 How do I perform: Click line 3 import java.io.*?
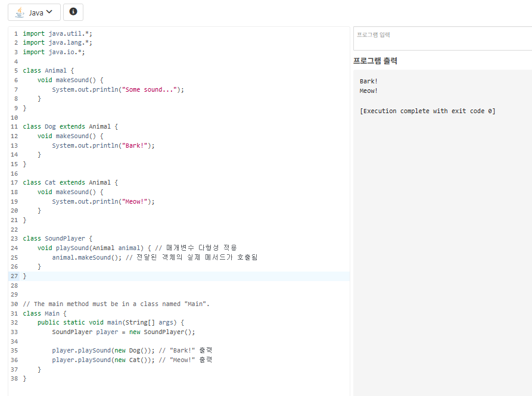[x=54, y=52]
